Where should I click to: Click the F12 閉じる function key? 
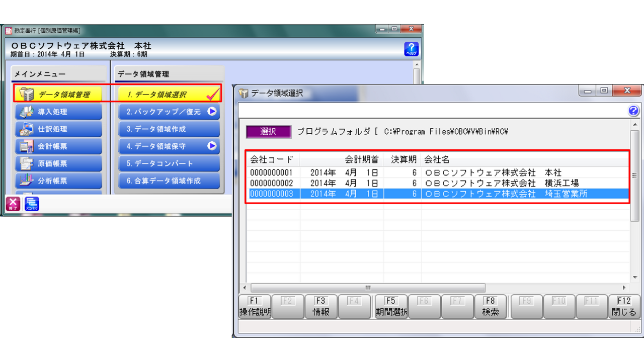[x=624, y=307]
